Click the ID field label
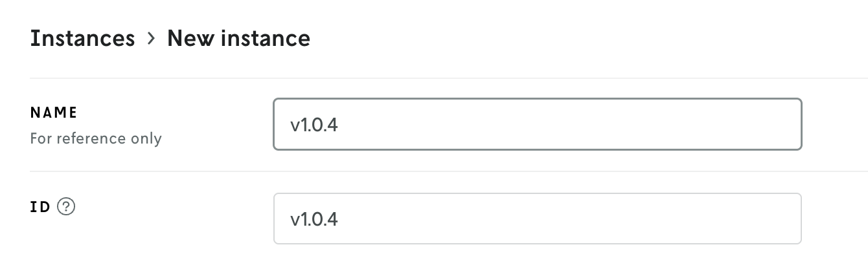The height and width of the screenshot is (269, 868). tap(40, 208)
